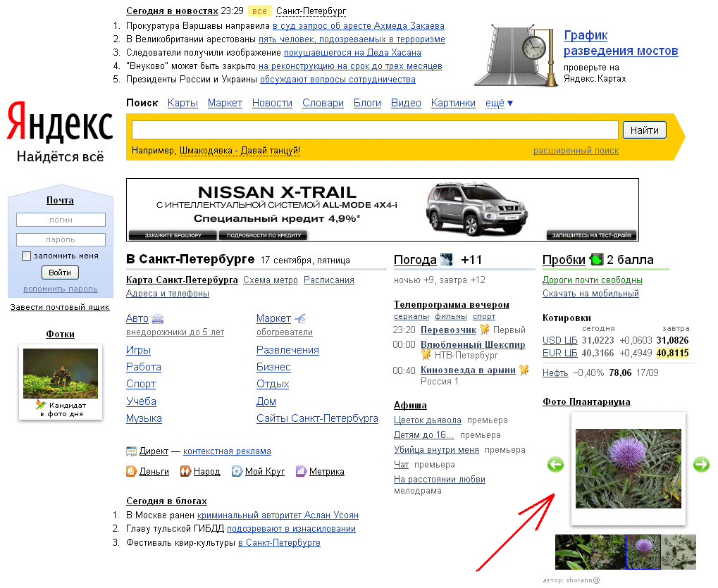
Task: Open the Nissan X-Trail banner ad
Action: (x=382, y=210)
